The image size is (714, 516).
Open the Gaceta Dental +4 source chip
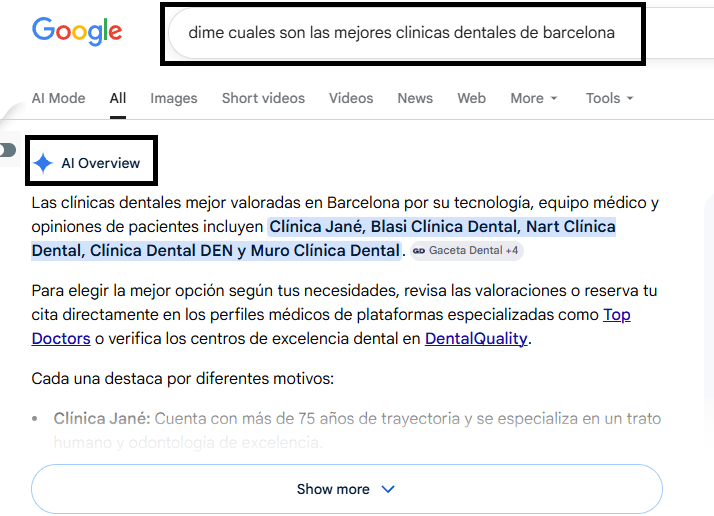[x=467, y=250]
